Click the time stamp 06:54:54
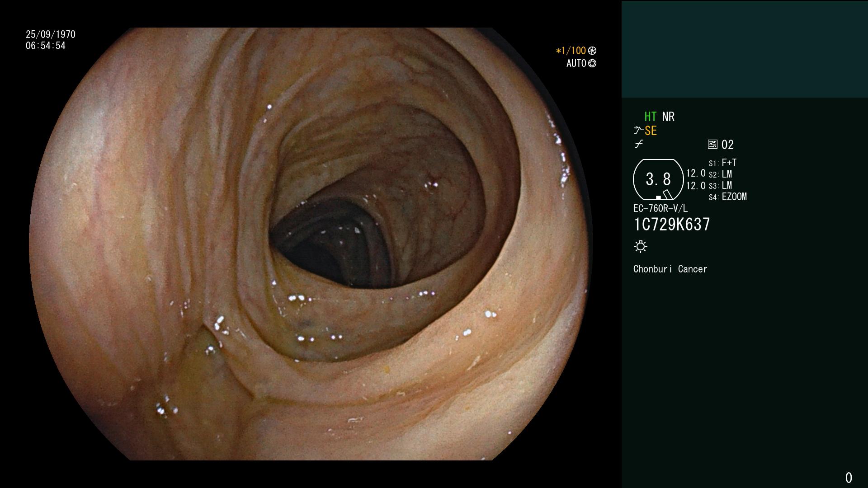The width and height of the screenshot is (868, 488). click(46, 46)
